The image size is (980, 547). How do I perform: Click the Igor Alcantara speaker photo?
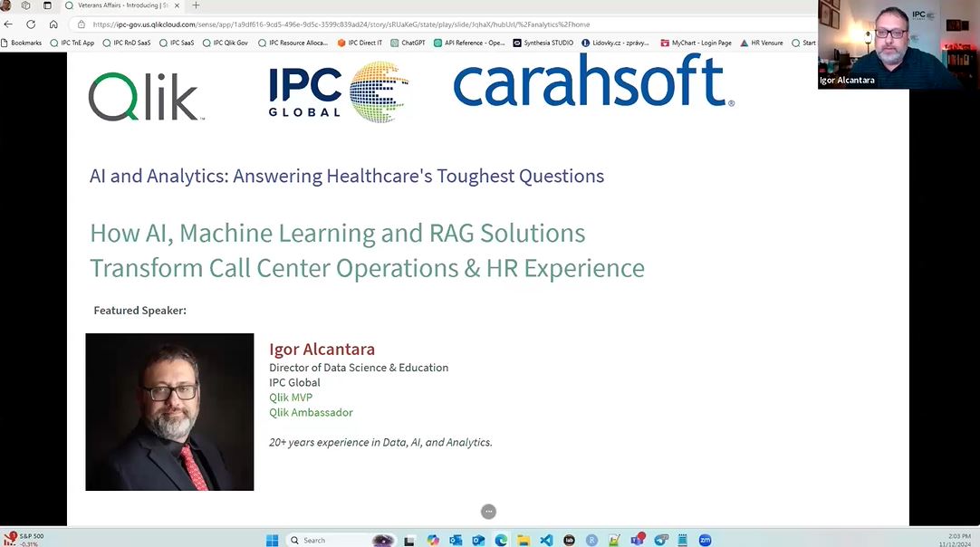click(x=169, y=412)
